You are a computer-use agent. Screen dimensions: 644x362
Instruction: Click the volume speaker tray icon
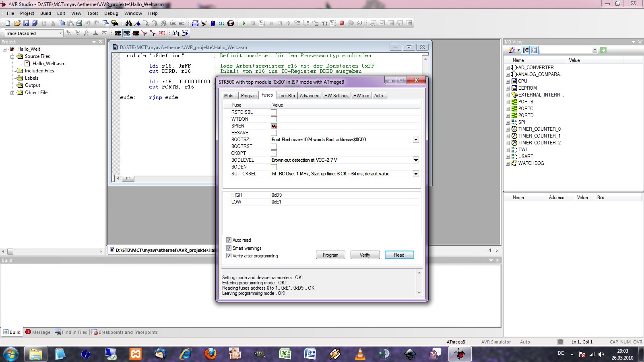click(601, 354)
